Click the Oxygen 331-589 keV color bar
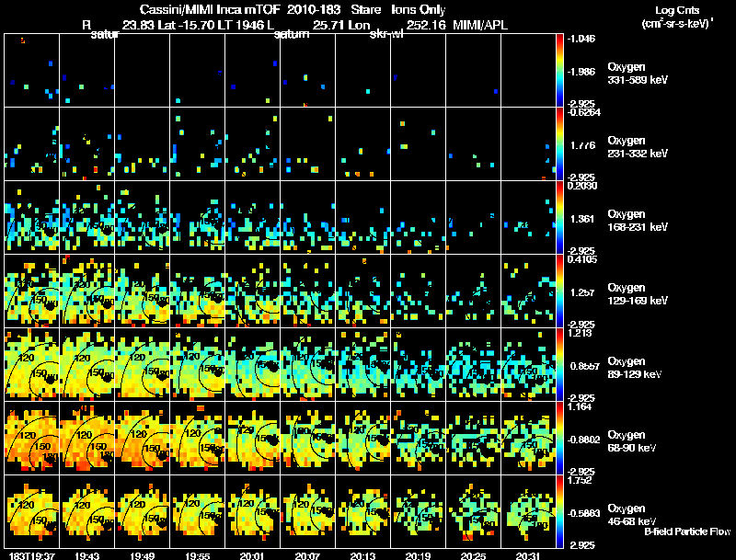The height and width of the screenshot is (560, 736). pyautogui.click(x=561, y=70)
